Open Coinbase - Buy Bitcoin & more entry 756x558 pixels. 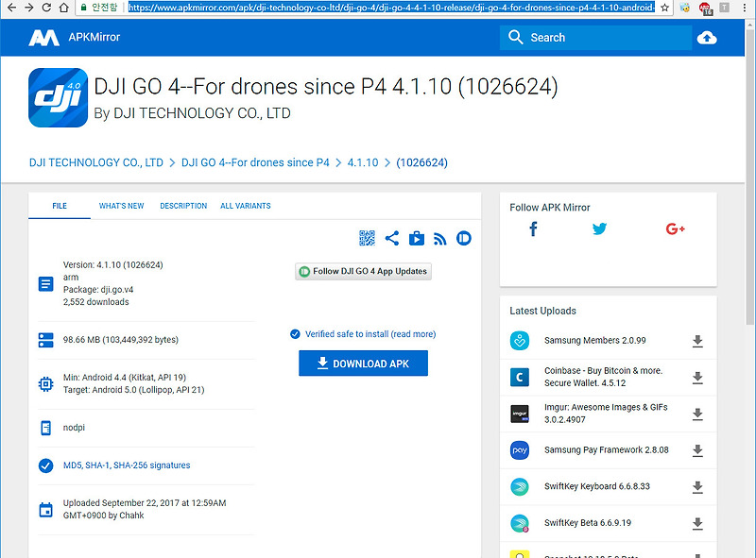tap(603, 377)
